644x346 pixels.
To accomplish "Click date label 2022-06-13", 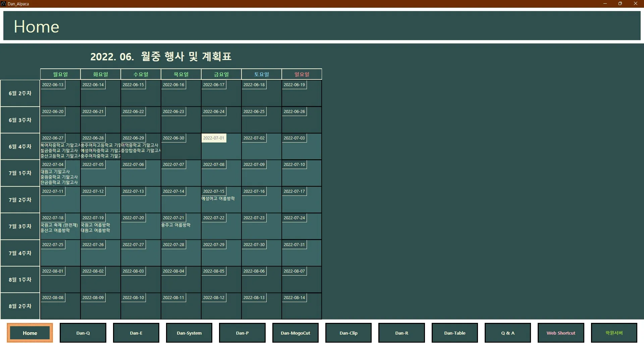I will point(53,85).
